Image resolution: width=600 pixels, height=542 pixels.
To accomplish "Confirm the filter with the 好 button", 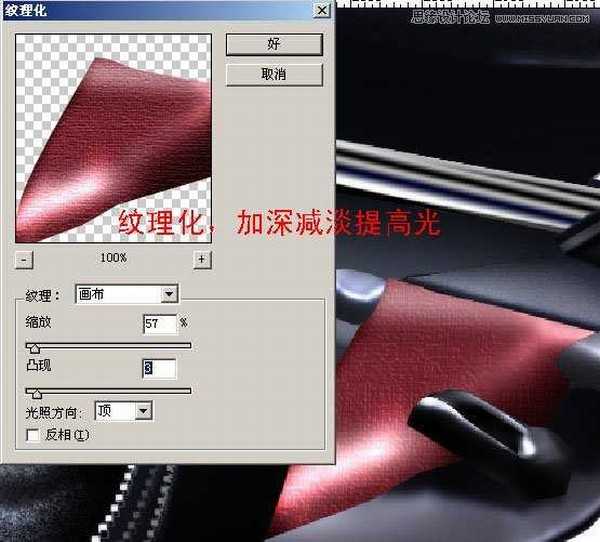I will (273, 44).
